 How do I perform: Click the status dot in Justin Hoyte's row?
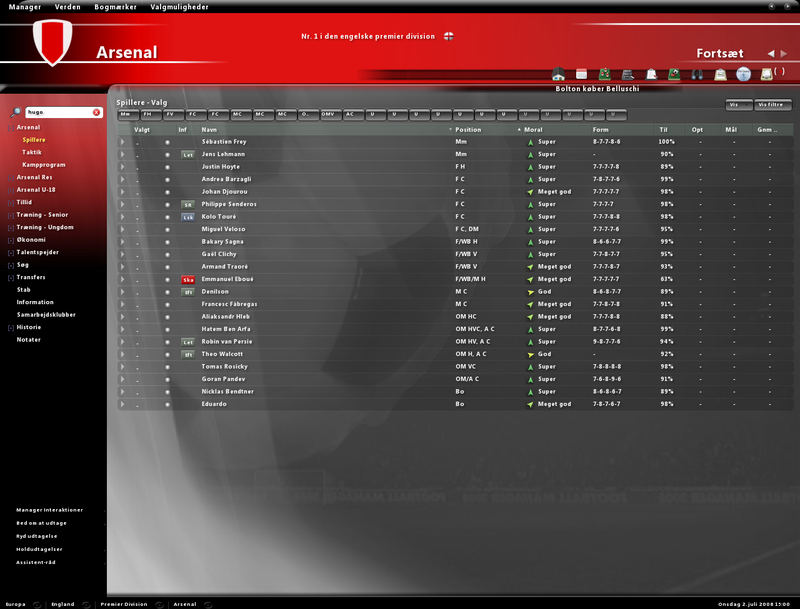(x=167, y=167)
